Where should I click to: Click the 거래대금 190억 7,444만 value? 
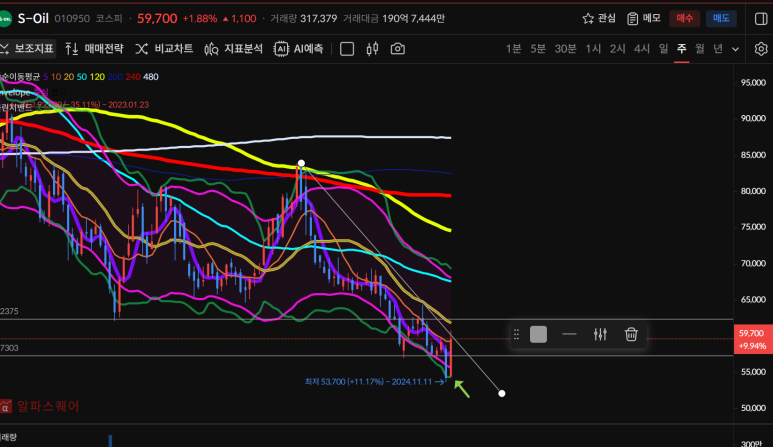click(394, 19)
